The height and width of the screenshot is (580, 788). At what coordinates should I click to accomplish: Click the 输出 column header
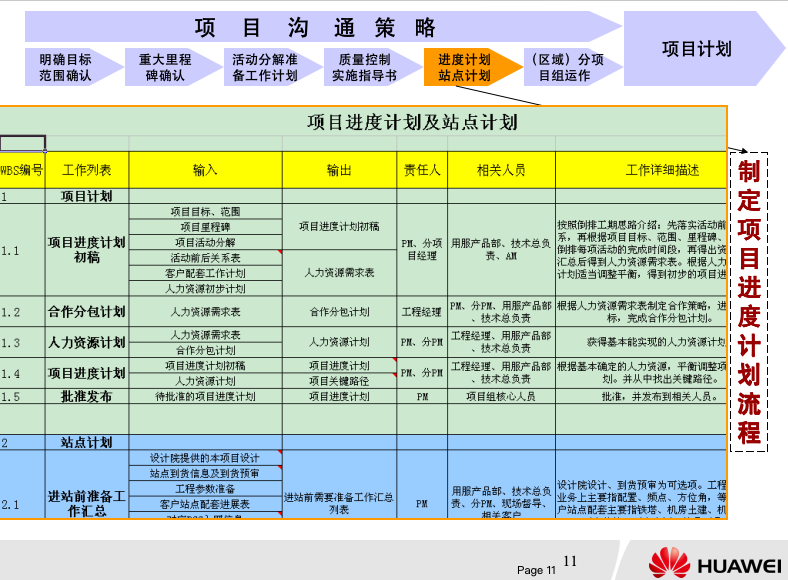point(340,170)
